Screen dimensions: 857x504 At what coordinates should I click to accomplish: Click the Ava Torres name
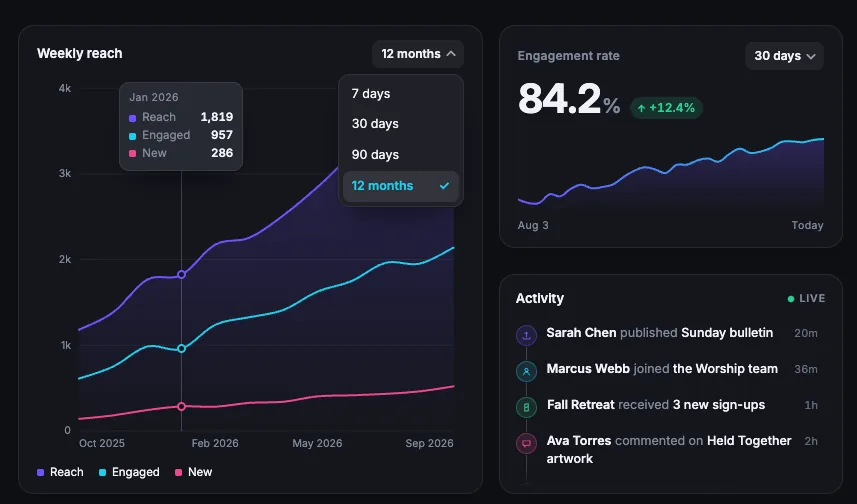[579, 441]
